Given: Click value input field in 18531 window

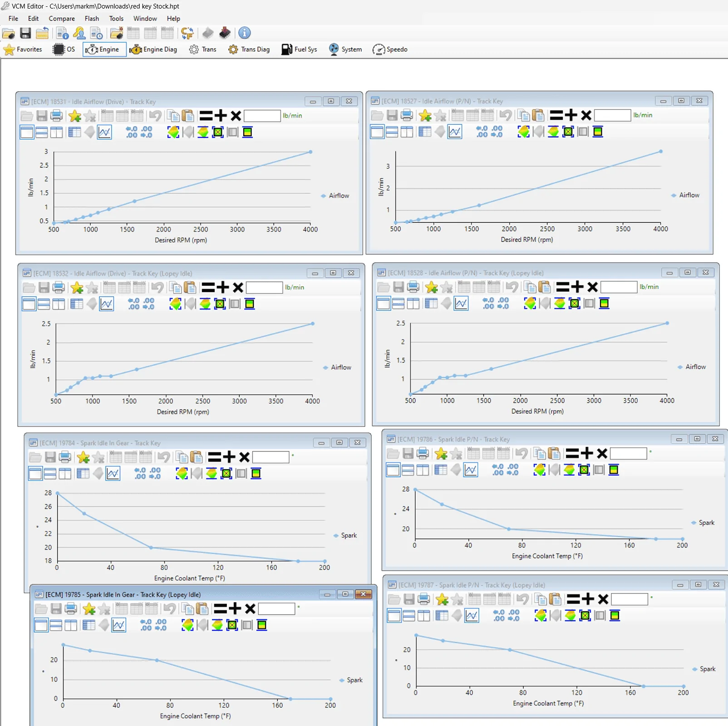Looking at the screenshot, I should coord(262,116).
